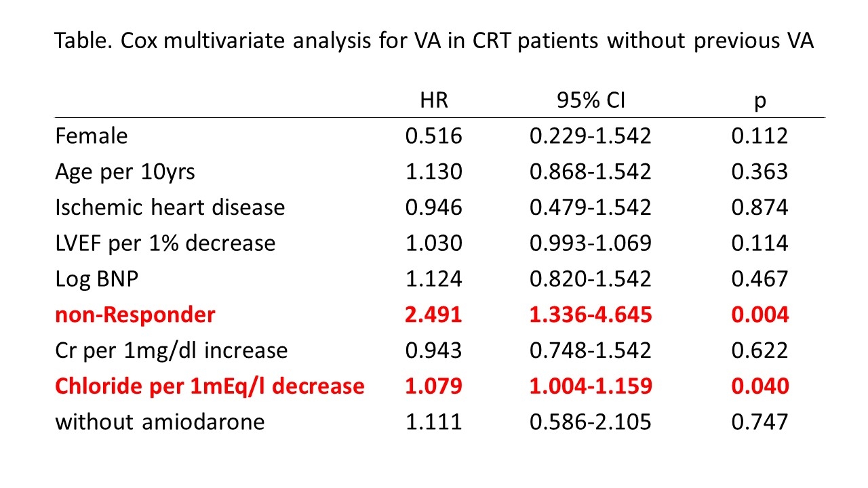The image size is (868, 488).
Task: Click the 95% CI column header
Action: pyautogui.click(x=590, y=100)
